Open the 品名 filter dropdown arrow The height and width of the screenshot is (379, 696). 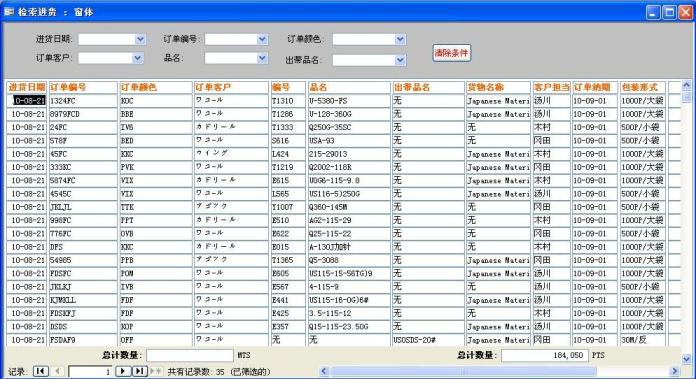(x=262, y=58)
